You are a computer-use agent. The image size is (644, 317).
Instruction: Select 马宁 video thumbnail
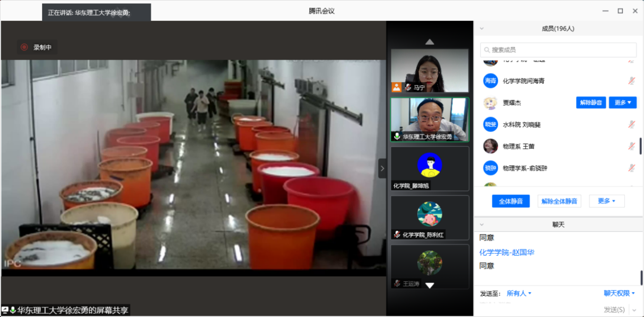430,71
